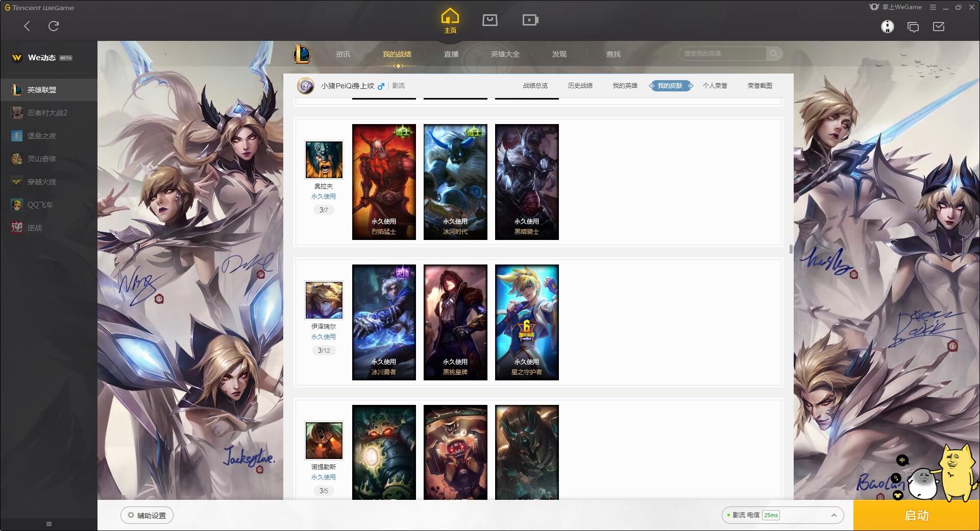Click 永久使用 under 奥拉夫
This screenshot has width=980, height=531.
coord(324,197)
